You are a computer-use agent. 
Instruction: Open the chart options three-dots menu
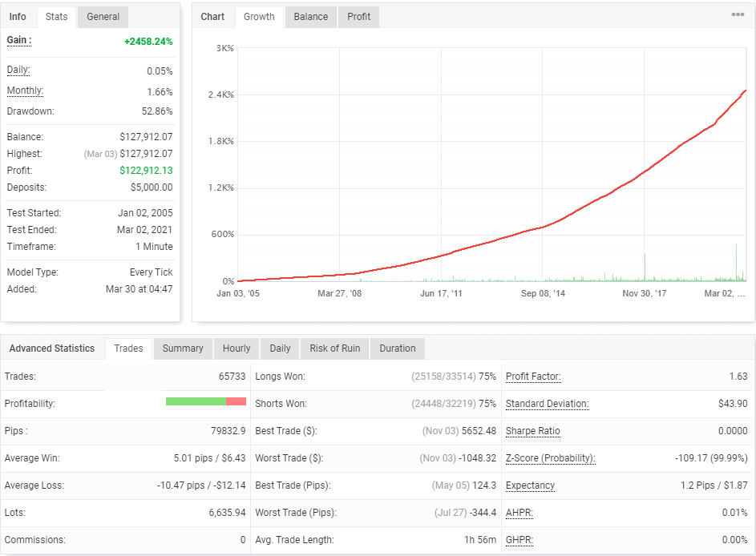[x=738, y=14]
